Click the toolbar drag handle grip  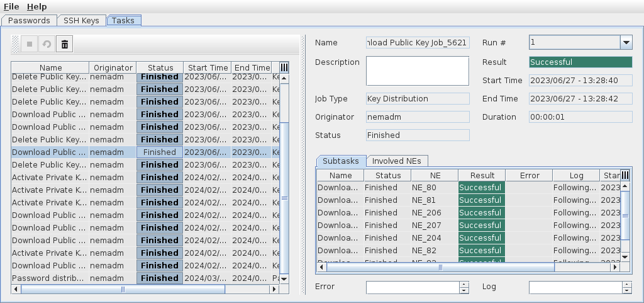[16, 44]
